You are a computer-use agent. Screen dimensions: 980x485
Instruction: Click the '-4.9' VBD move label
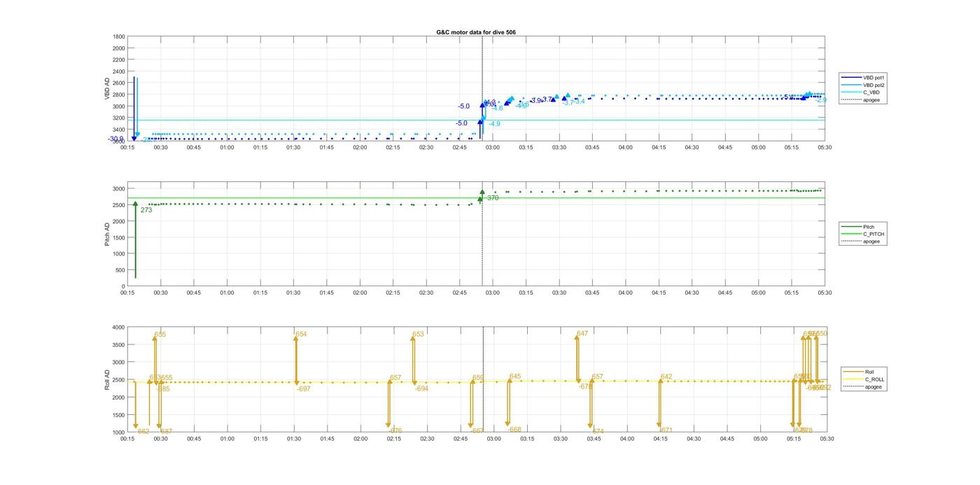[494, 124]
